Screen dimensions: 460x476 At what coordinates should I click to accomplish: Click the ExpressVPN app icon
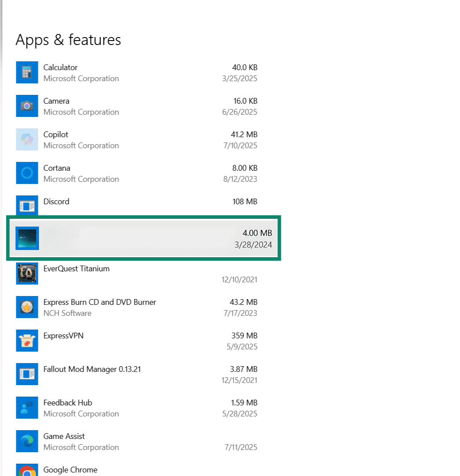27,341
